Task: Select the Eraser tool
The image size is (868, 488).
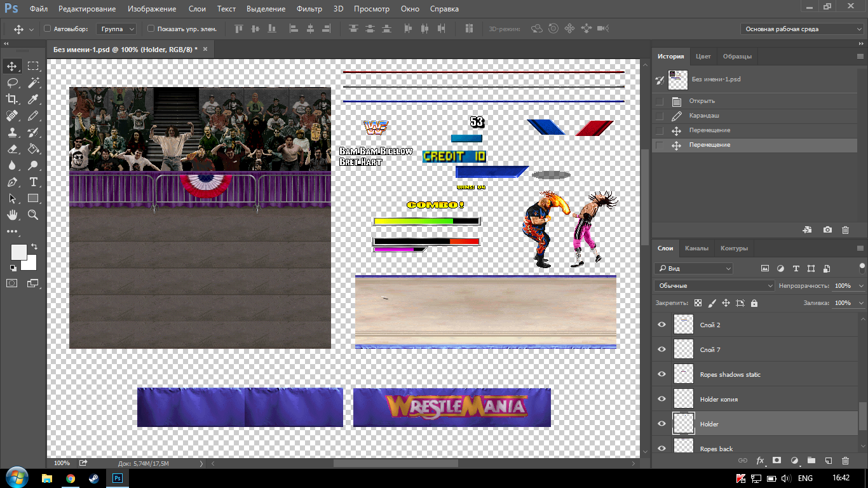Action: coord(12,149)
